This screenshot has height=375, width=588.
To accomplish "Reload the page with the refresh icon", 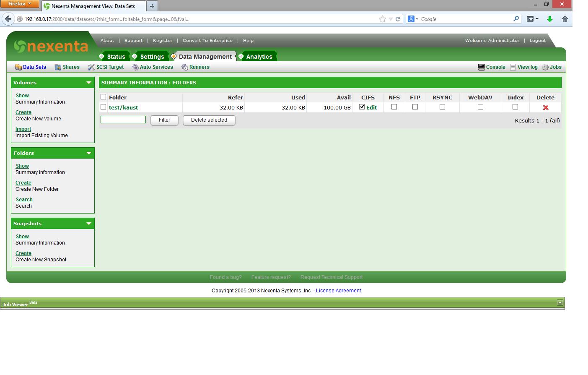I will tap(398, 19).
